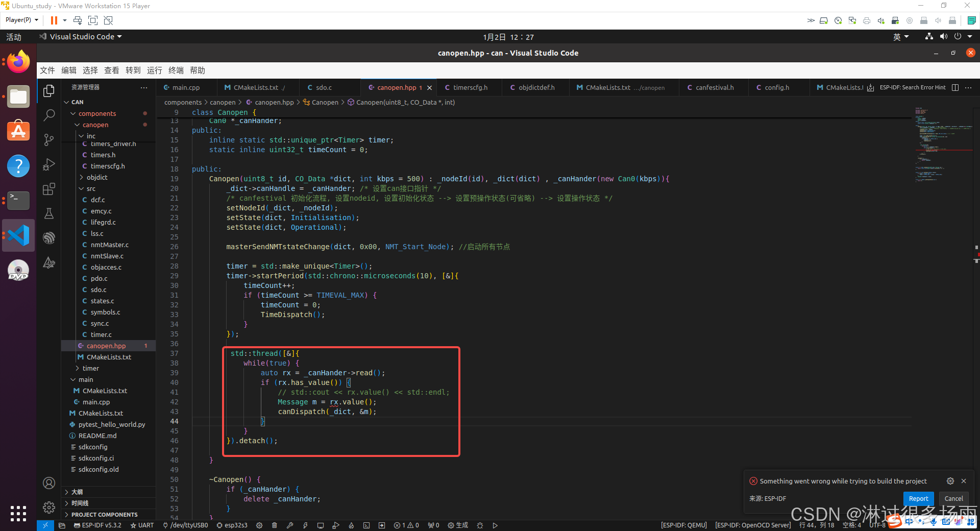
Task: Open the Explorer view in activity bar
Action: point(49,91)
